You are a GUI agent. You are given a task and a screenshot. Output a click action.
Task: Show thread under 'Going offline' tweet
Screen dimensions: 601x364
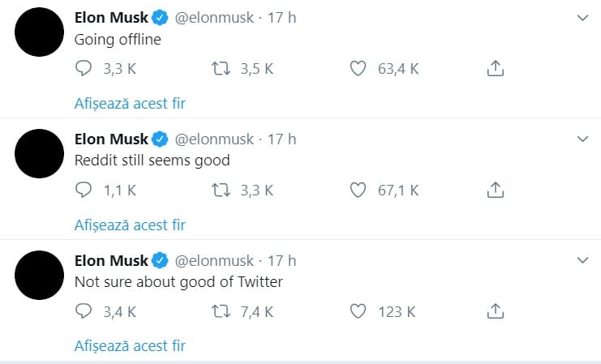click(130, 104)
